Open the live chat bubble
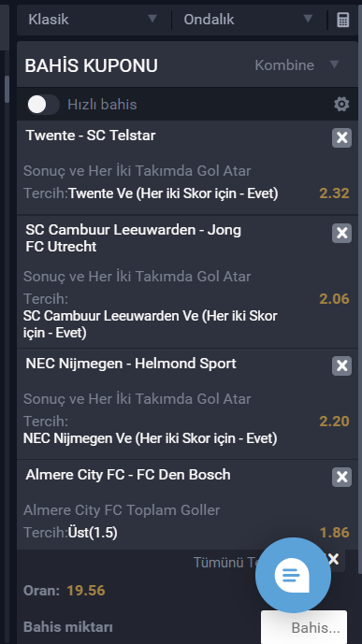The height and width of the screenshot is (644, 362). 293,575
